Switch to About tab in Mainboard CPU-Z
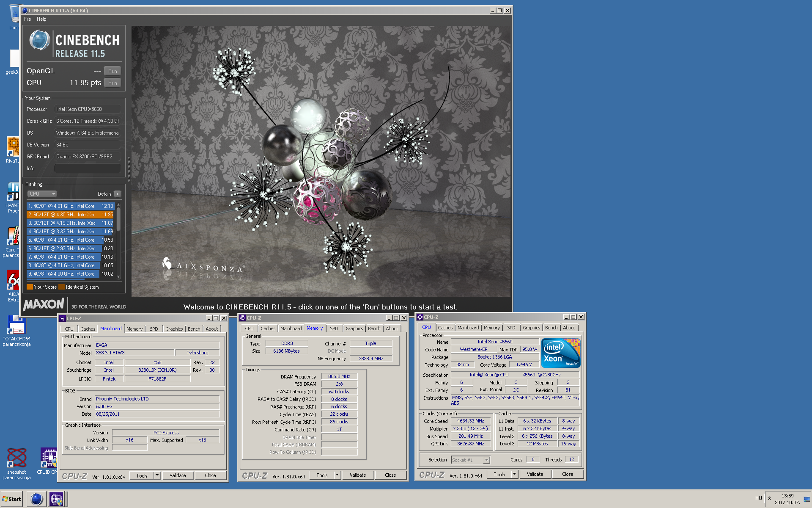This screenshot has width=812, height=508. point(212,329)
